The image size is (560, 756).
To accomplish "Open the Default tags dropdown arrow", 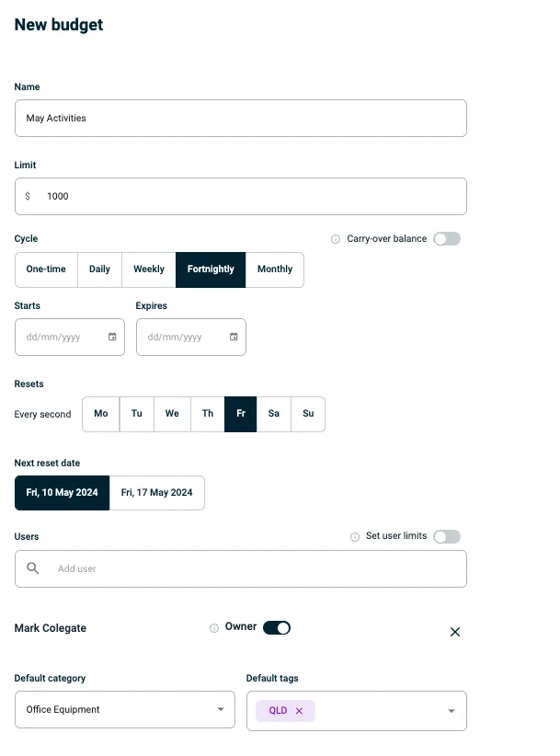I will coord(451,711).
